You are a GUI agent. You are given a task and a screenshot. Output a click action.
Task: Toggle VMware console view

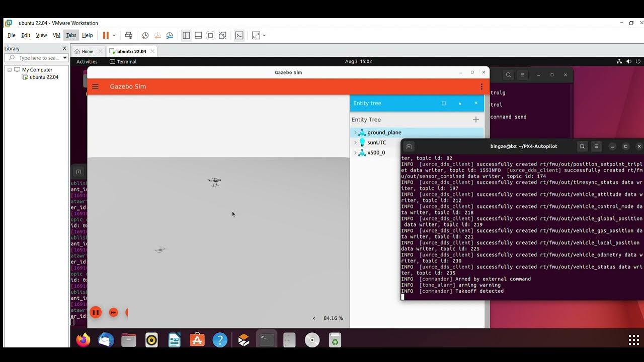click(239, 35)
